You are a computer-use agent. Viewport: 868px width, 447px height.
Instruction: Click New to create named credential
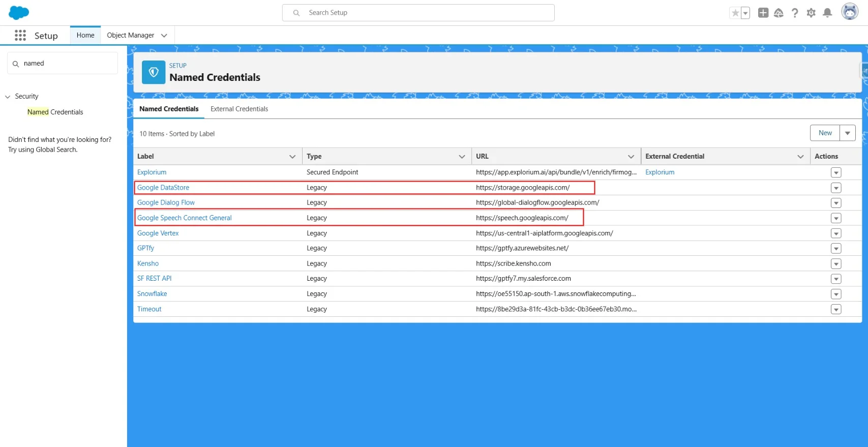825,133
